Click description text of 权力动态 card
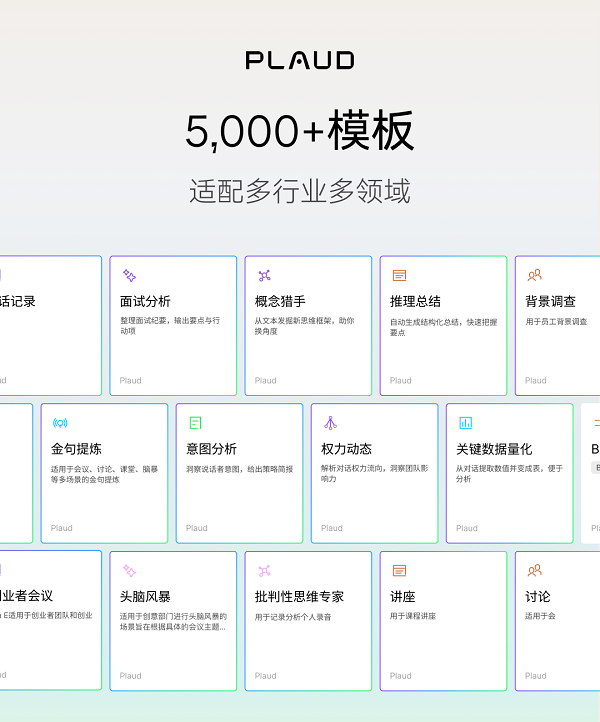The width and height of the screenshot is (600, 722). [x=374, y=473]
